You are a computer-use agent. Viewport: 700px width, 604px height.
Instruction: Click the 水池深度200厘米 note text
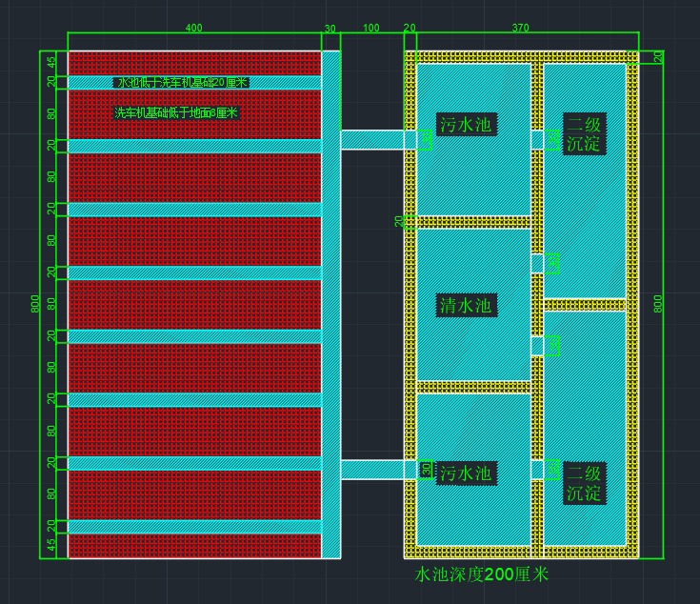coord(481,574)
